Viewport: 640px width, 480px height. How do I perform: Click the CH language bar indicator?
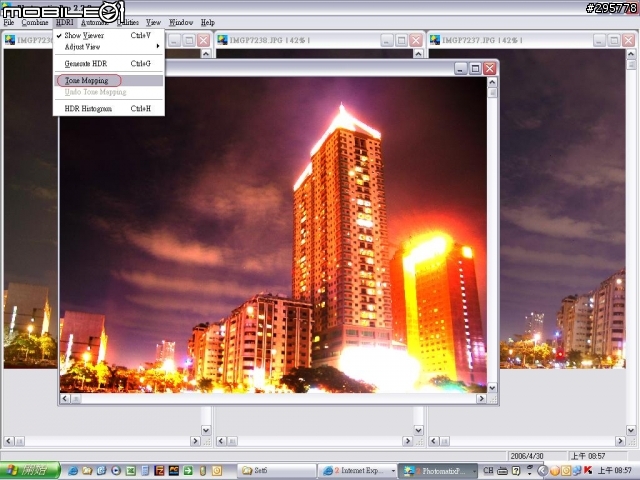pyautogui.click(x=488, y=471)
